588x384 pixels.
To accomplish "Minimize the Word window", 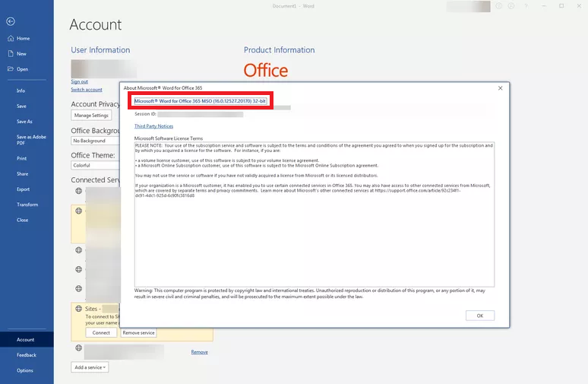I will pyautogui.click(x=544, y=6).
